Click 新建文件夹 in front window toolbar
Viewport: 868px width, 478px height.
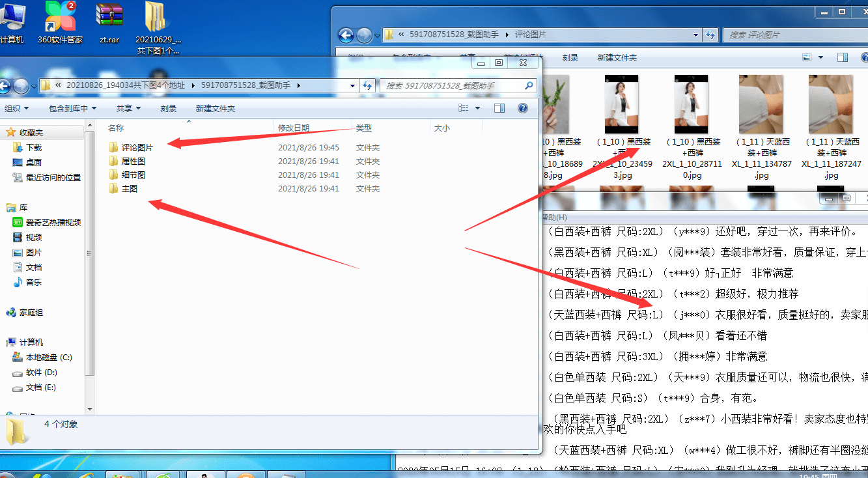pos(216,109)
